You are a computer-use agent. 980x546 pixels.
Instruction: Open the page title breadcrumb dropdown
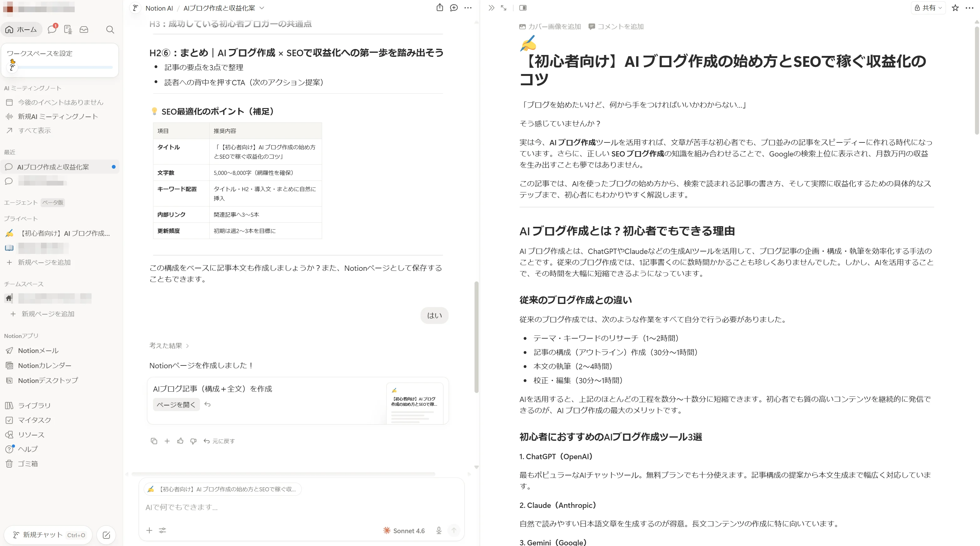(262, 7)
